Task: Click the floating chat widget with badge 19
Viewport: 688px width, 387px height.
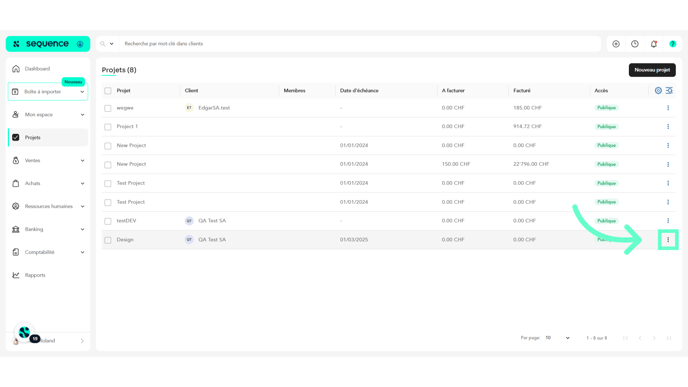Action: click(x=25, y=333)
